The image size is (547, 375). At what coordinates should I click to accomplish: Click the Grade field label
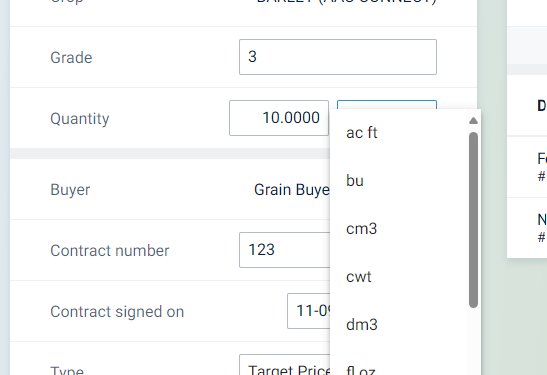point(71,58)
